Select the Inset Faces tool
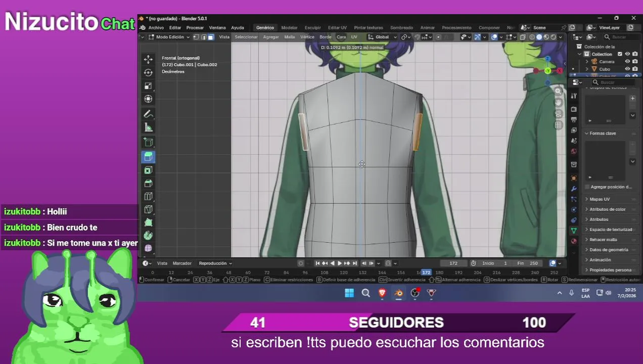This screenshot has width=643, height=364. (x=148, y=170)
